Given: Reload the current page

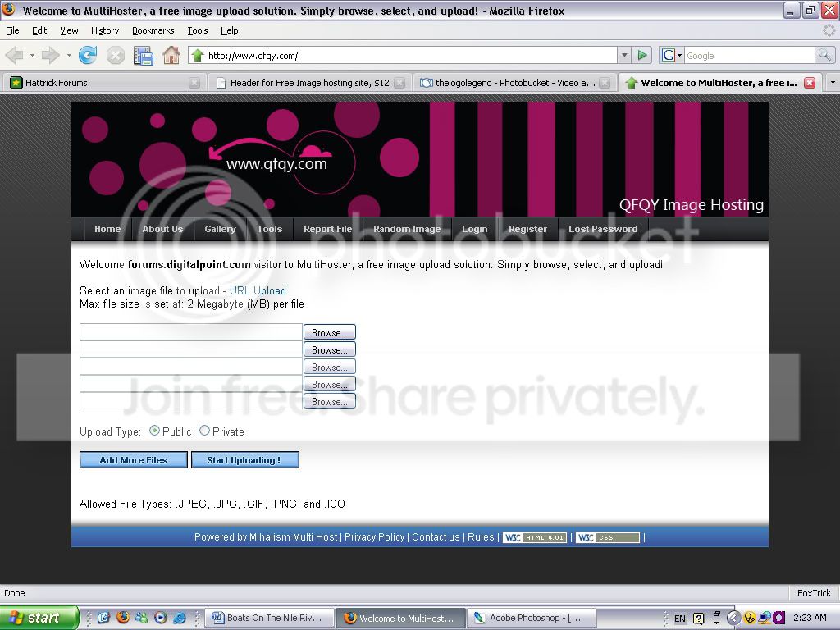Looking at the screenshot, I should [88, 55].
